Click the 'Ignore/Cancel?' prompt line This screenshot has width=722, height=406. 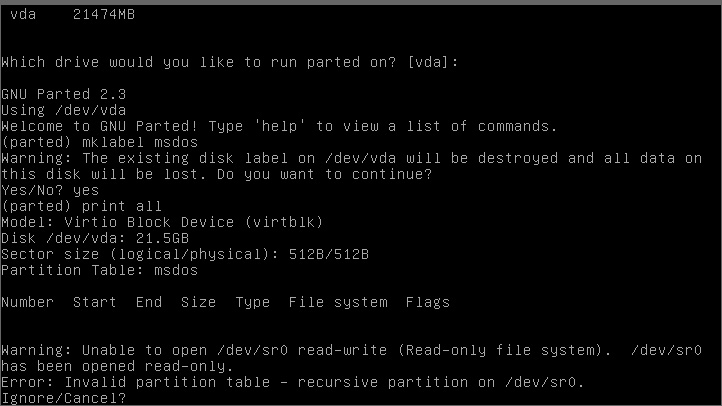64,398
